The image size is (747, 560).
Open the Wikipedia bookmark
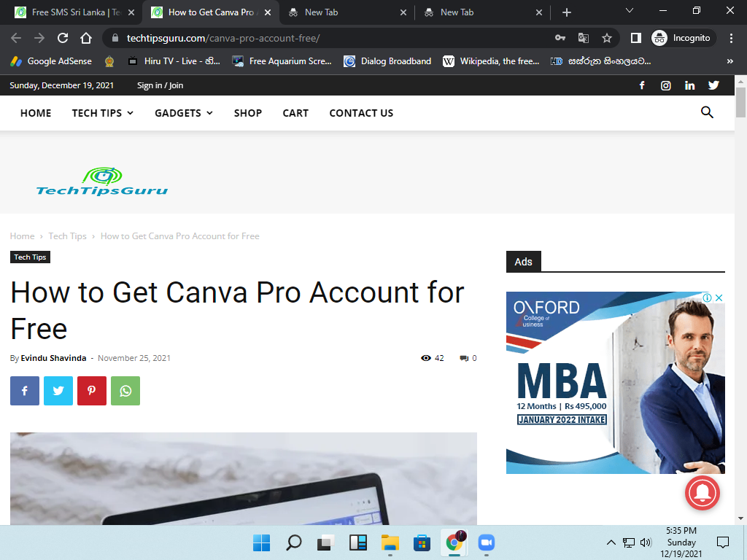[x=491, y=61]
